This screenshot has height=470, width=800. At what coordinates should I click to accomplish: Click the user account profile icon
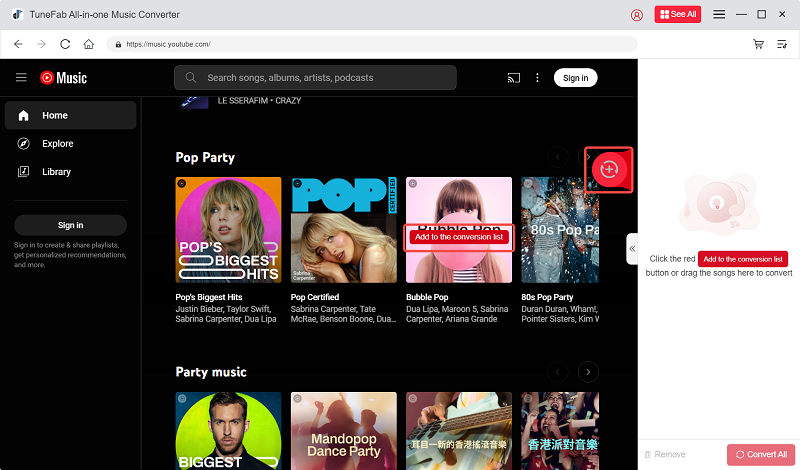[x=637, y=15]
